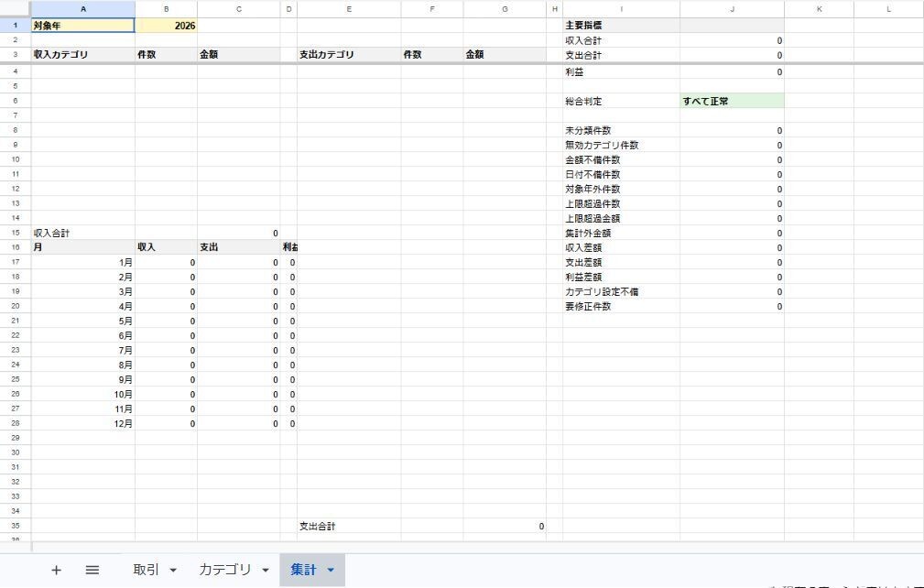The image size is (924, 588).
Task: Click the 収入合計 cell in row 15
Action: point(83,233)
